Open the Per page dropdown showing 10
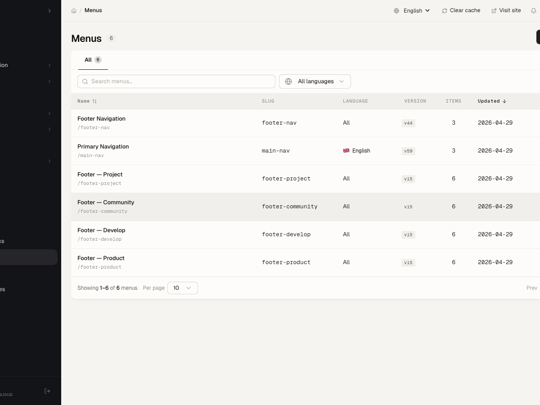Image resolution: width=540 pixels, height=405 pixels. (183, 288)
